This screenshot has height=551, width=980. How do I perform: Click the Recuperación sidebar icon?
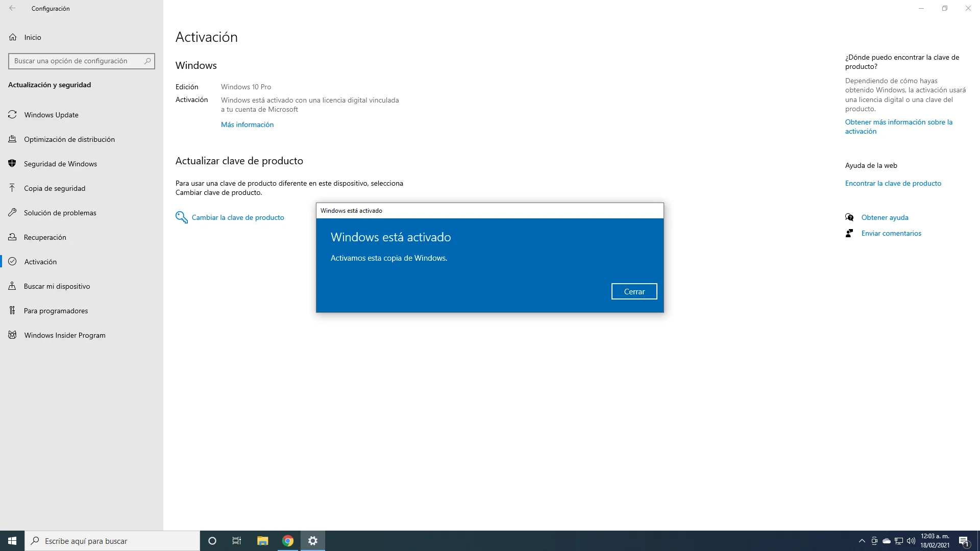click(x=13, y=237)
